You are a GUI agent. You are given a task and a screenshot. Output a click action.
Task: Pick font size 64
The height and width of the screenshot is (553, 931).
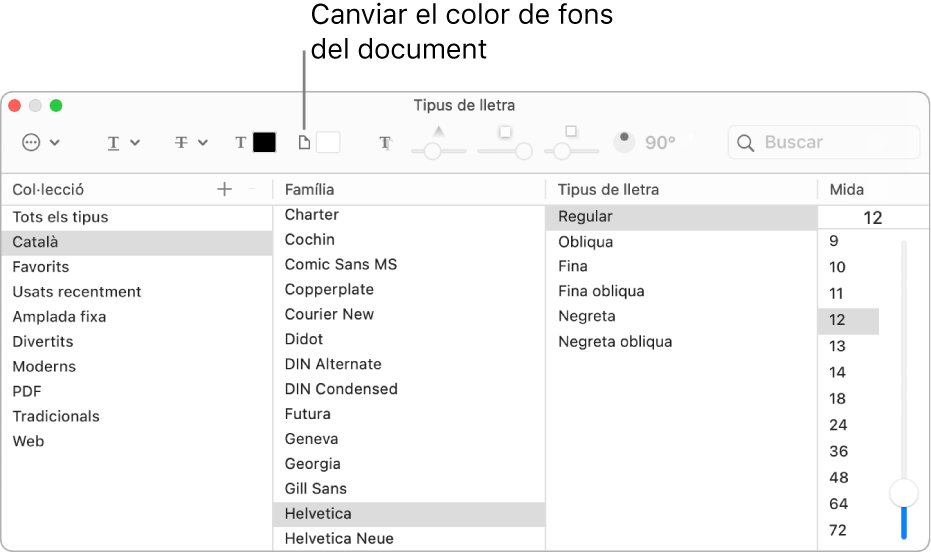pos(848,504)
